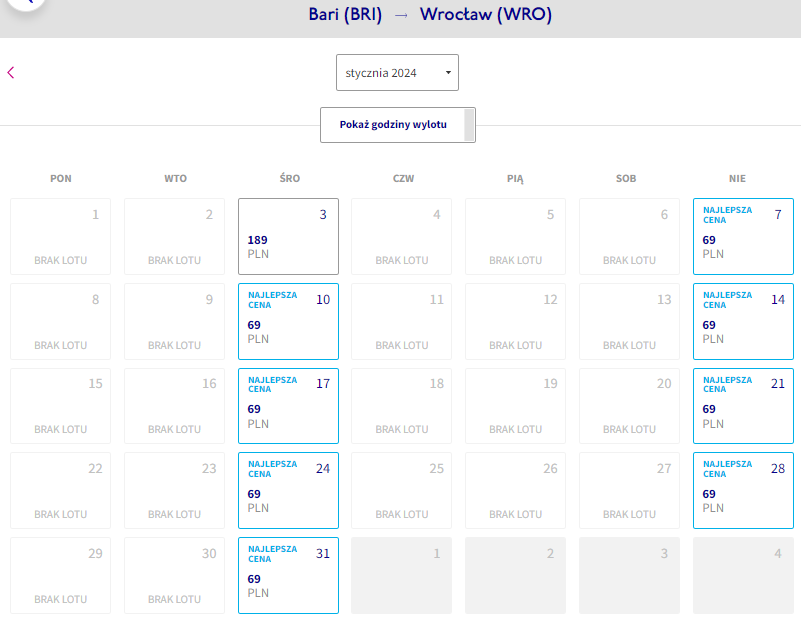This screenshot has height=618, width=801.
Task: Click the dropdown caret in the month selector
Action: 448,73
